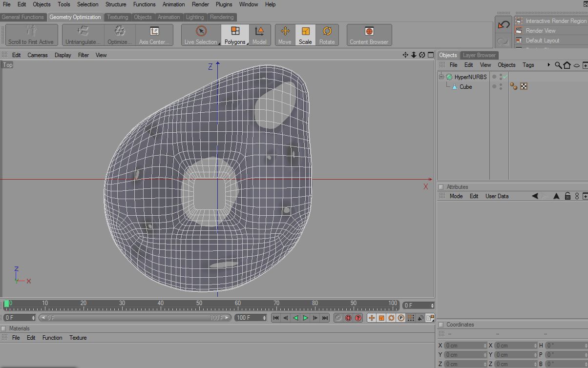This screenshot has height=368, width=588.
Task: Click the Undo arrow icon
Action: click(503, 25)
